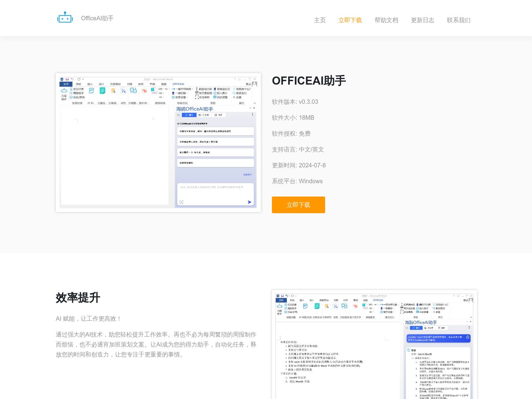Screen dimensions: 532x399
Task: Open the Word screenshot beside OFFICEAI助手 heading
Action: click(158, 143)
